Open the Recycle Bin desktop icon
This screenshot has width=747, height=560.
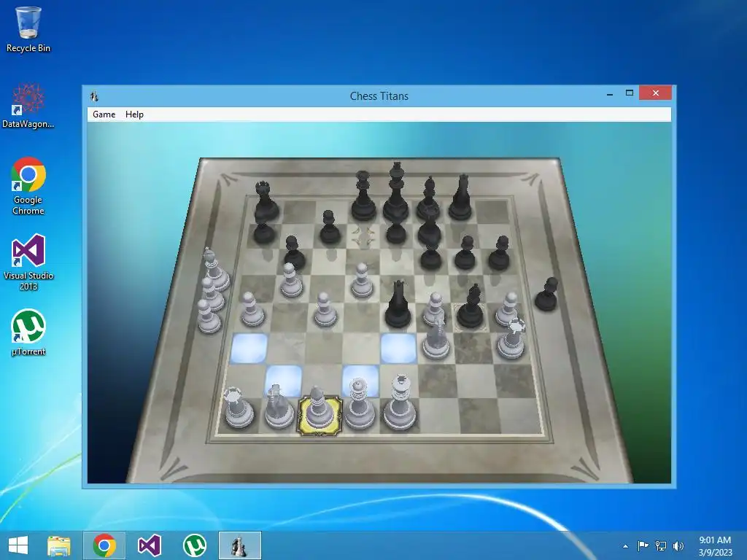pyautogui.click(x=28, y=29)
